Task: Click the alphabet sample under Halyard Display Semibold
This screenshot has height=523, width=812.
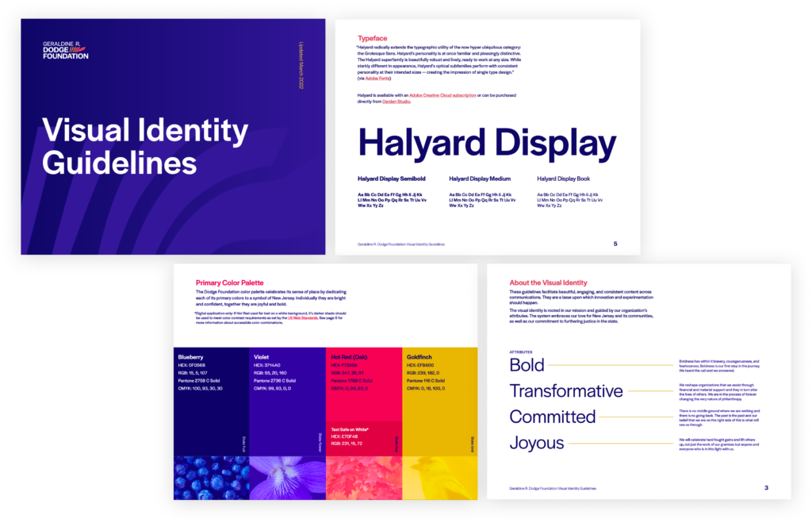Action: [x=392, y=200]
